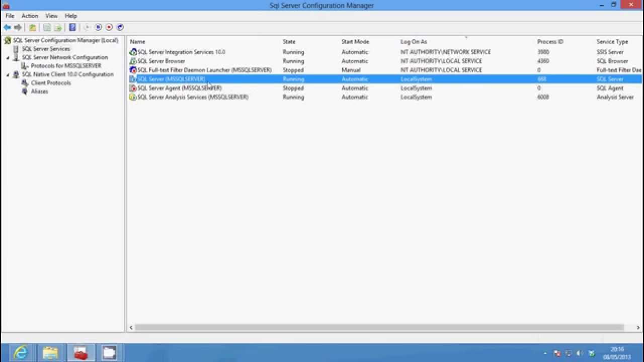
Task: Click the SQL Server Browser row icon
Action: [x=133, y=61]
